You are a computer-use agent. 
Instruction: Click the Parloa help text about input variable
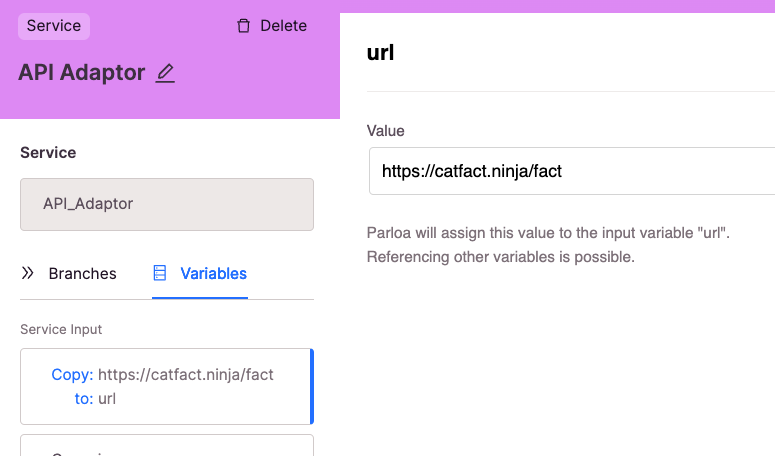coord(548,245)
